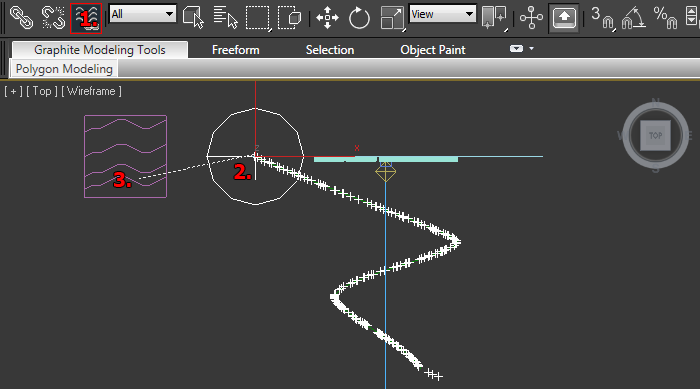Open the Select by Name dialog
Screen dimensions: 700x389
click(x=225, y=18)
